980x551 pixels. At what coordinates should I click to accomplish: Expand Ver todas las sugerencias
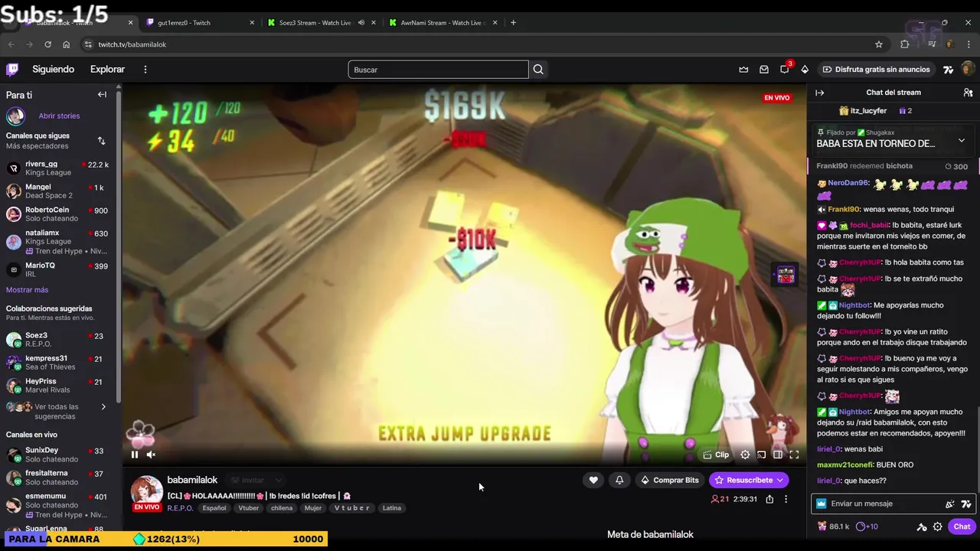click(x=57, y=412)
